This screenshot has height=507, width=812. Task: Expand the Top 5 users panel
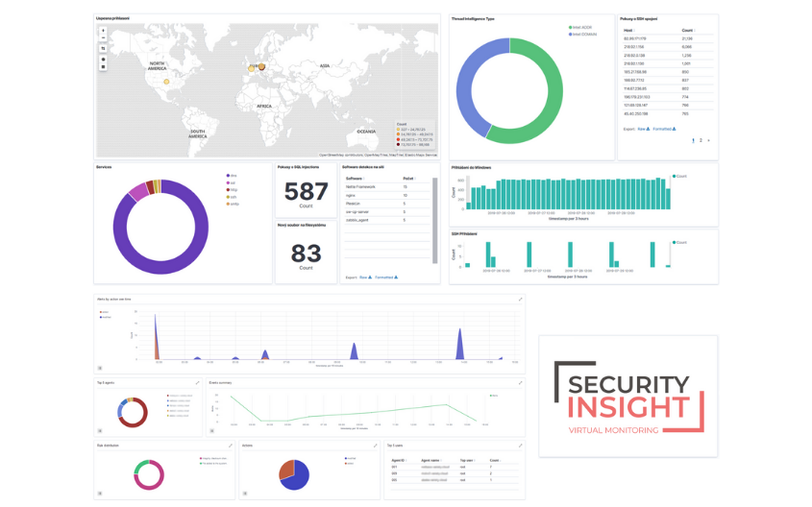coord(521,446)
